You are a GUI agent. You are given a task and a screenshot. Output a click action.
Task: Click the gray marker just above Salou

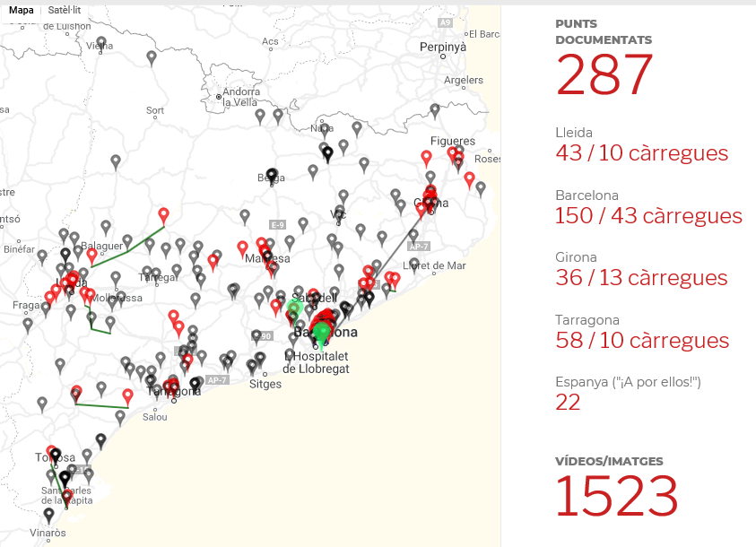120,416
